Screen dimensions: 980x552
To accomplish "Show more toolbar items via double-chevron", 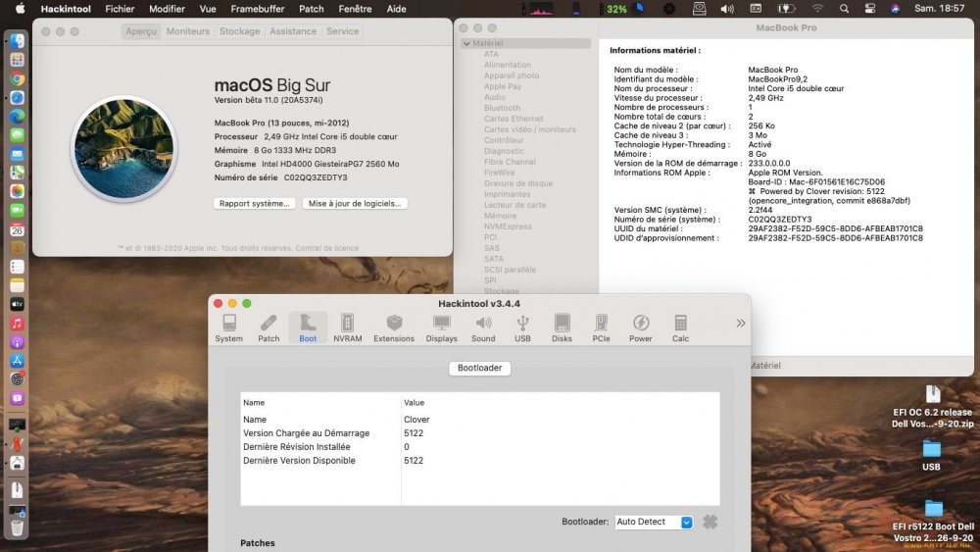I will click(x=741, y=324).
